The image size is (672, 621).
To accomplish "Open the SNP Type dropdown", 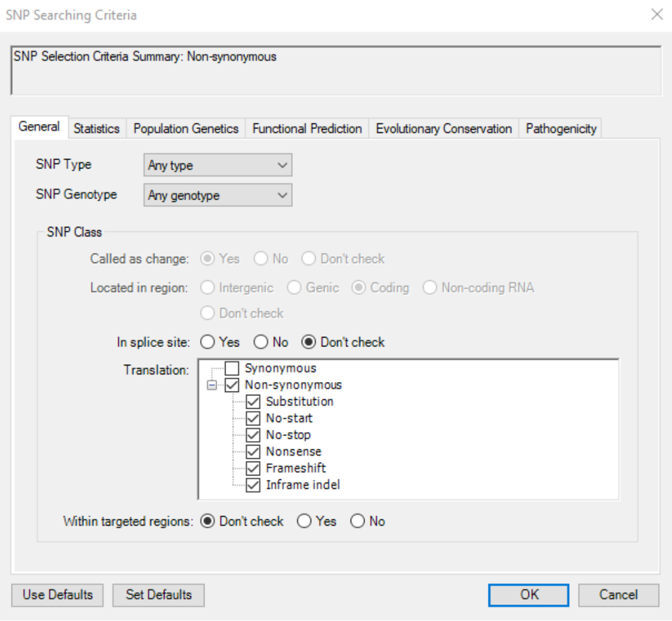I will [x=218, y=165].
